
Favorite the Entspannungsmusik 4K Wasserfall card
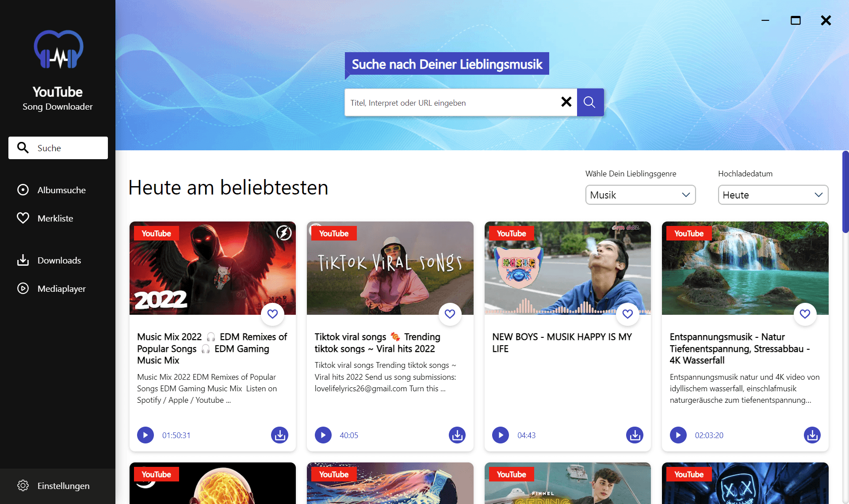805,314
